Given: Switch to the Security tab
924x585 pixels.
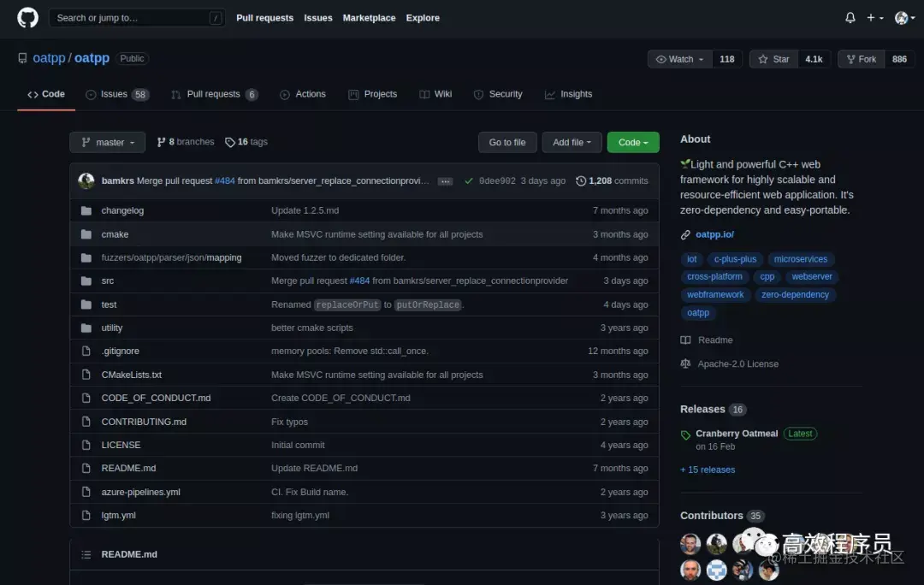Looking at the screenshot, I should (x=498, y=94).
